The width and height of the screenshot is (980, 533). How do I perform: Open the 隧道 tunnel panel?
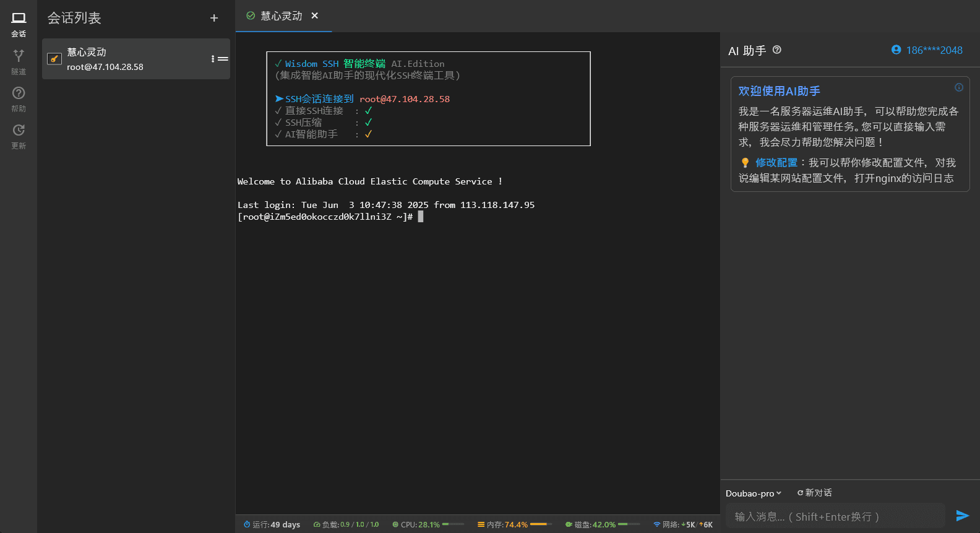click(x=19, y=62)
